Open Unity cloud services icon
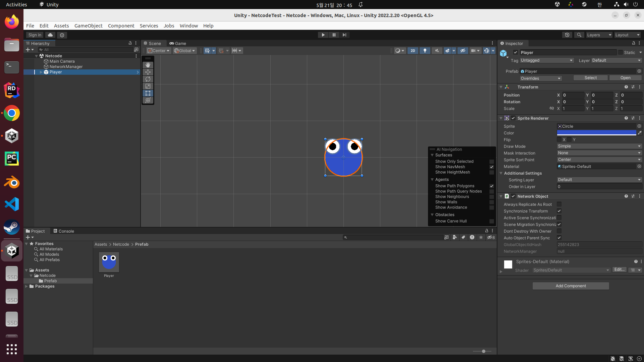Image resolution: width=644 pixels, height=362 pixels. pos(50,35)
